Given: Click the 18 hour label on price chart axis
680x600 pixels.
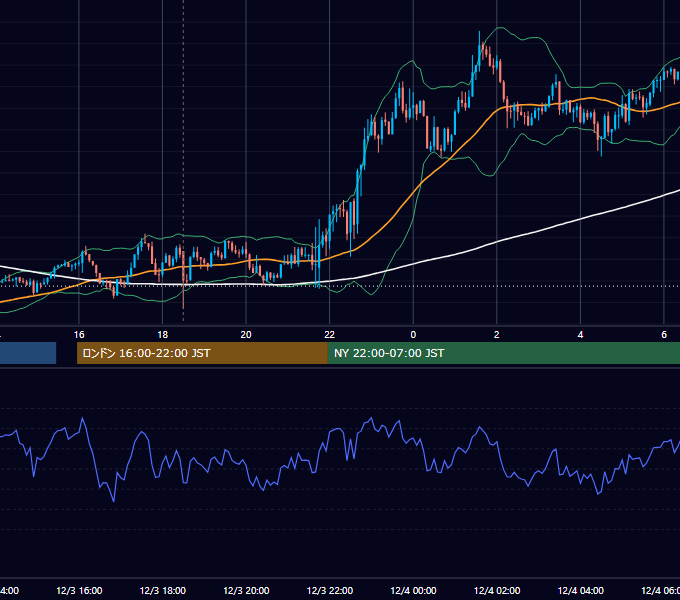Looking at the screenshot, I should pyautogui.click(x=162, y=335).
